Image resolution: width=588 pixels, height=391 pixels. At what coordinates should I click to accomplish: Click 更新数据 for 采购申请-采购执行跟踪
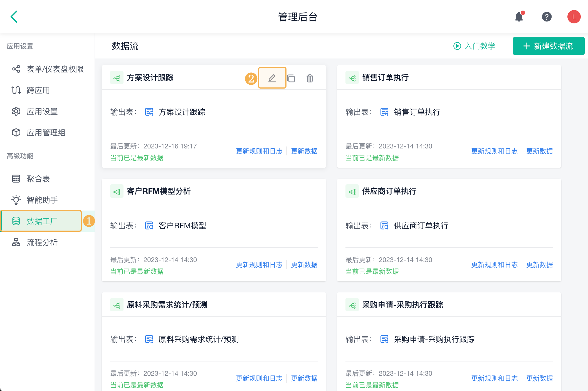coord(540,378)
